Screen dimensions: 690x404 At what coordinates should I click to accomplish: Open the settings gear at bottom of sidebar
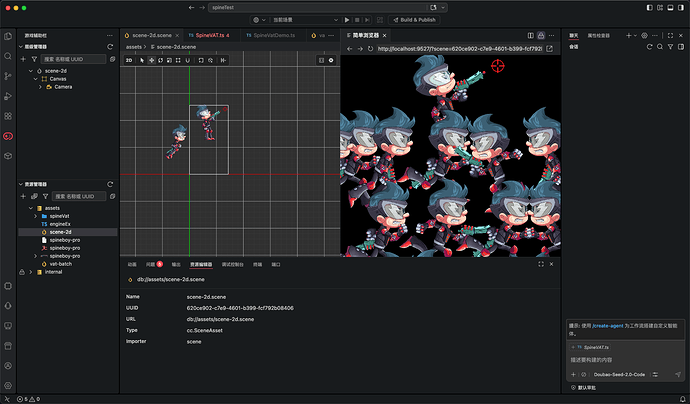(x=8, y=386)
